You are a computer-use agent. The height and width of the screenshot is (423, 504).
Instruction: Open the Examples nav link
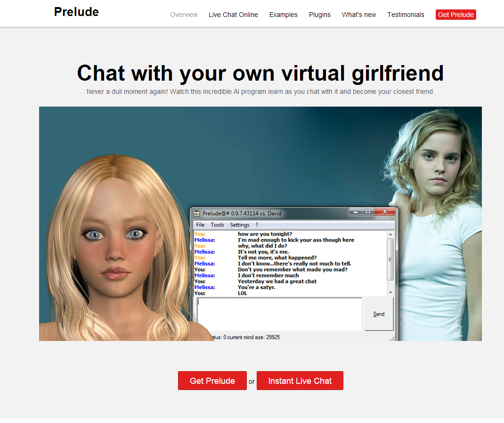pyautogui.click(x=284, y=15)
